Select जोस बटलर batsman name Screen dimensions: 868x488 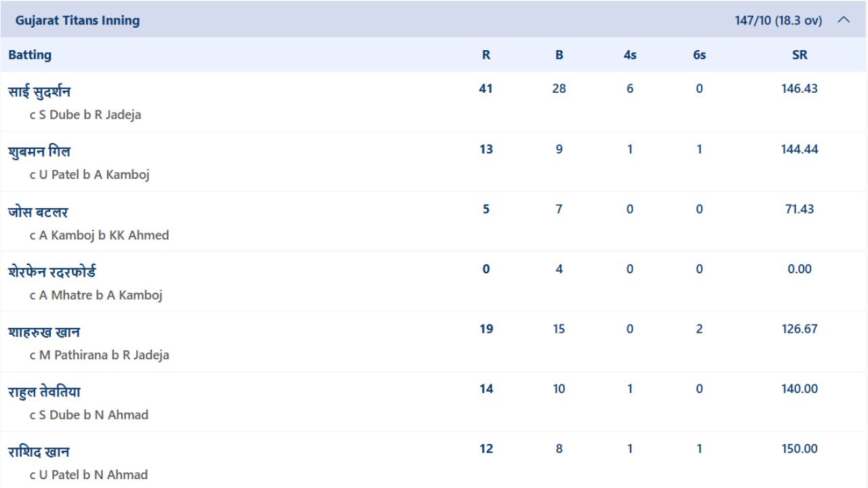(x=38, y=211)
